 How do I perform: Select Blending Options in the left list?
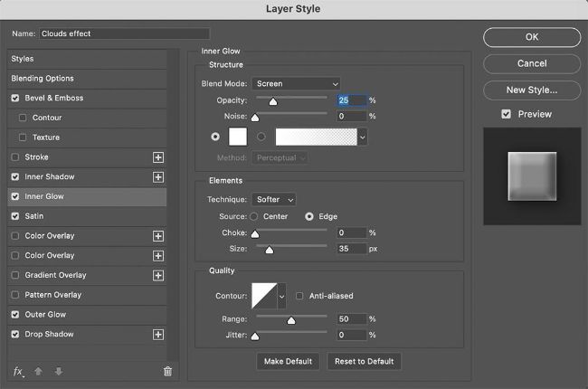coord(43,79)
